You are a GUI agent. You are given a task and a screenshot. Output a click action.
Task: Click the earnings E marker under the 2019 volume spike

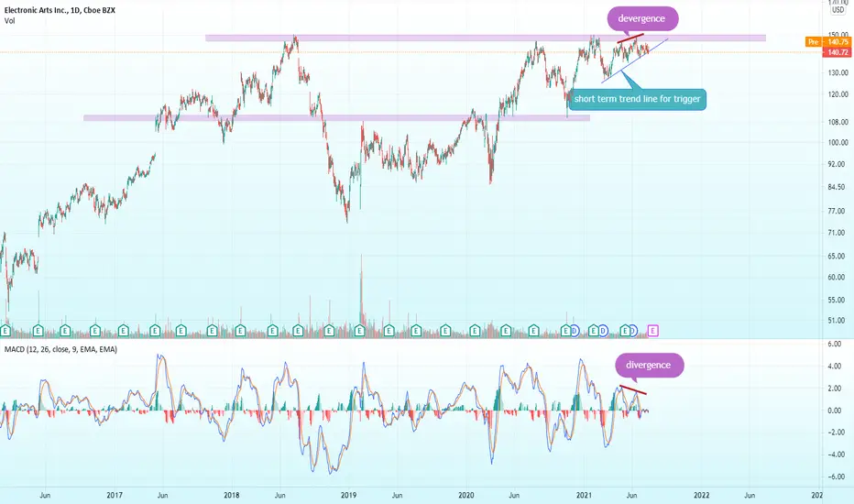coord(359,330)
